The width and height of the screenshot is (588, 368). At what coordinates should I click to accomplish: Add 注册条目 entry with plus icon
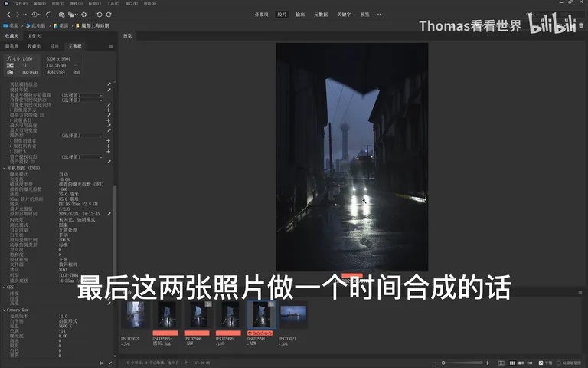109,120
